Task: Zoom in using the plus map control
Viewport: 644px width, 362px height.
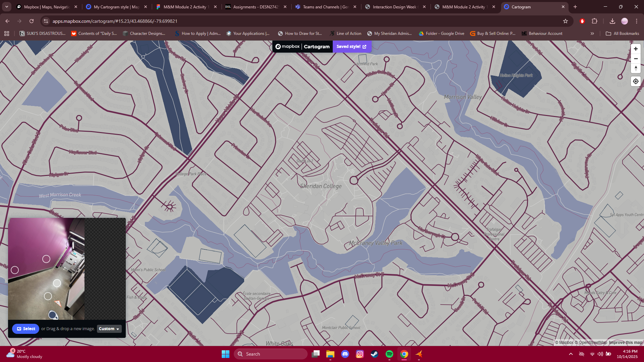Action: (636, 49)
